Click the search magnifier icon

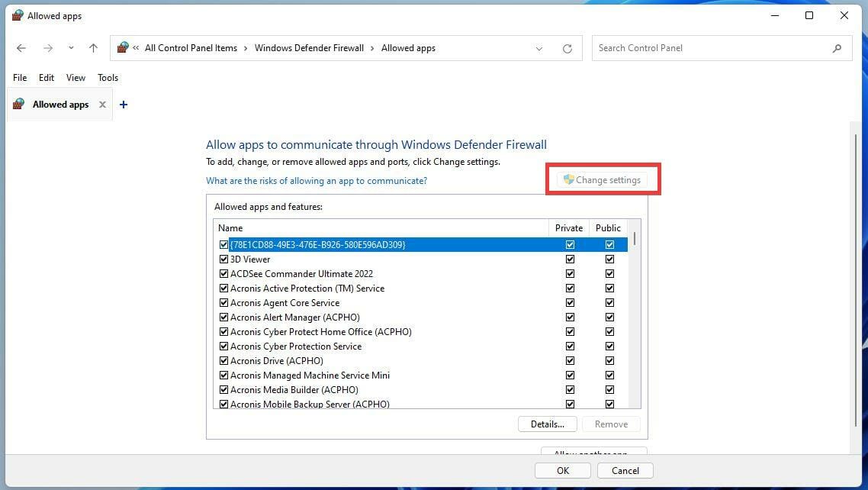(837, 48)
